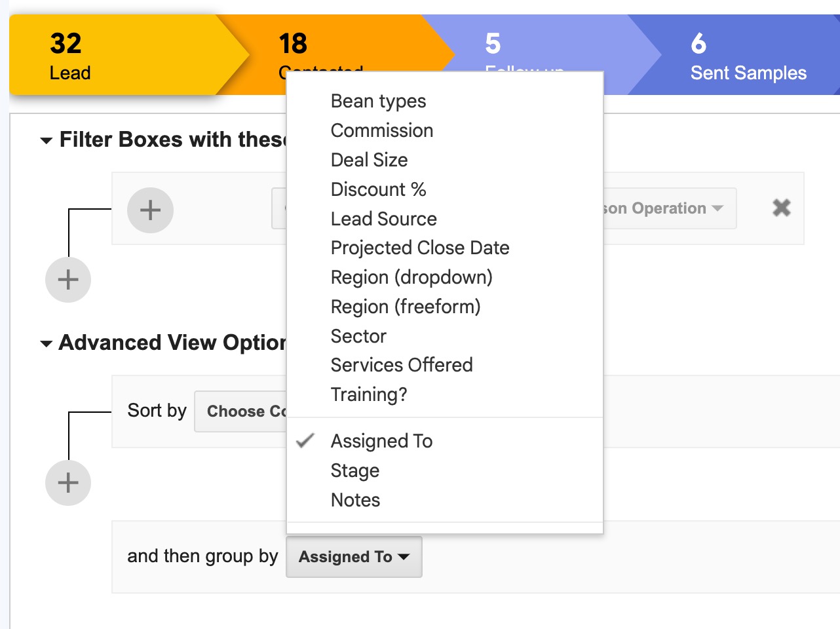Click the Sent Samples pipeline stage
This screenshot has height=629, width=840.
(x=748, y=56)
